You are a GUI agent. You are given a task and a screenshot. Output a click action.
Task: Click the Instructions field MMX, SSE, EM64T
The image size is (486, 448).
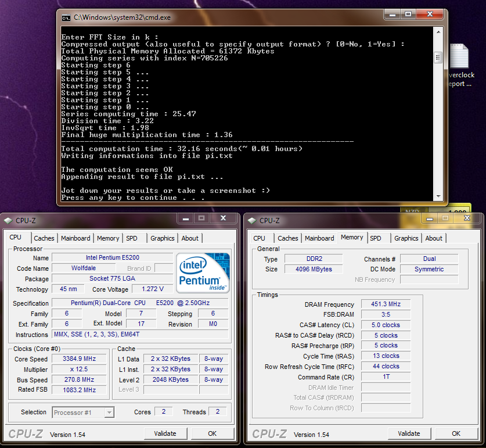coord(140,334)
